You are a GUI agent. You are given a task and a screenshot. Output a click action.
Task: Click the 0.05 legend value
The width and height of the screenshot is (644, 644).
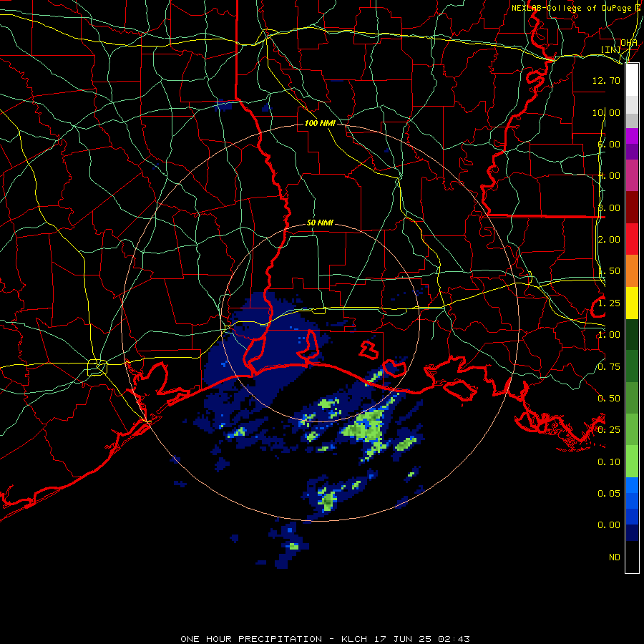point(609,493)
